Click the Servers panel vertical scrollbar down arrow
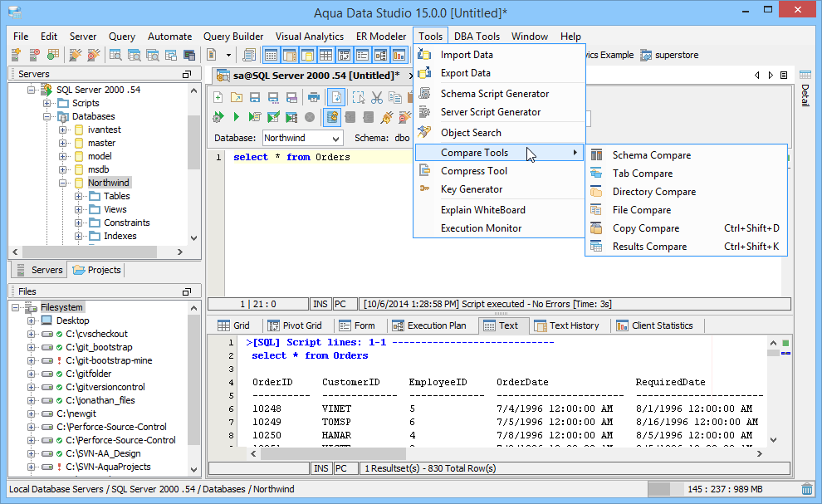 (x=194, y=237)
